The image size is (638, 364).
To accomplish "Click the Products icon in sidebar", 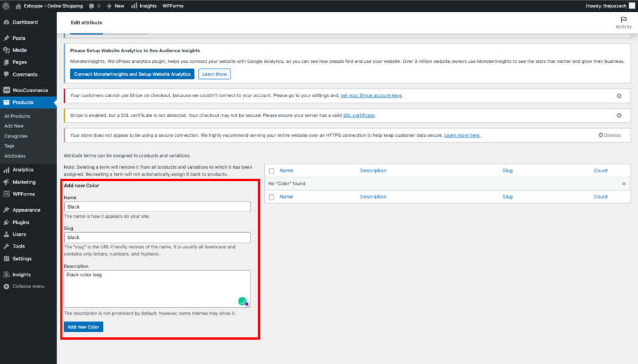I will tap(6, 103).
